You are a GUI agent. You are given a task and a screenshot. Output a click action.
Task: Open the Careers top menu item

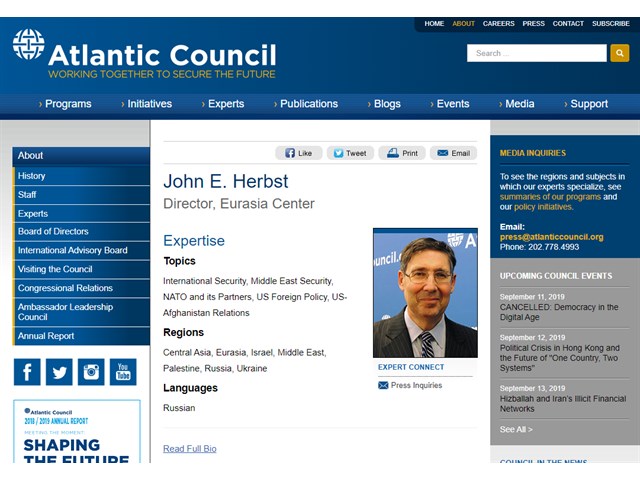tap(498, 23)
